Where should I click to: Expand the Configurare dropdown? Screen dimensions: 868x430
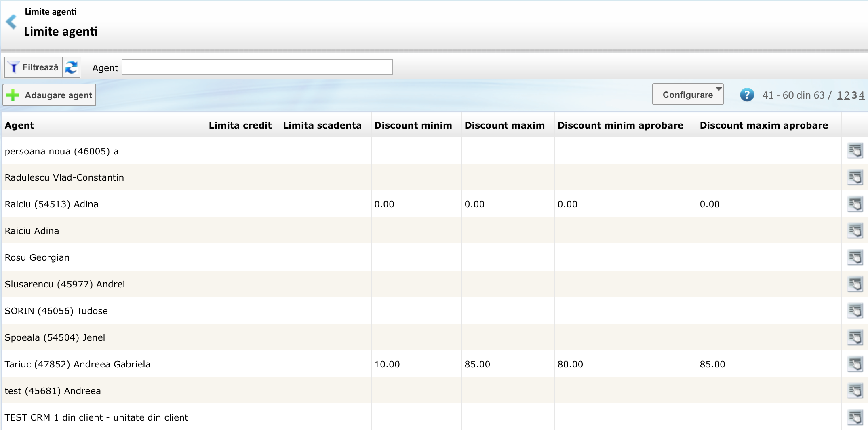687,95
